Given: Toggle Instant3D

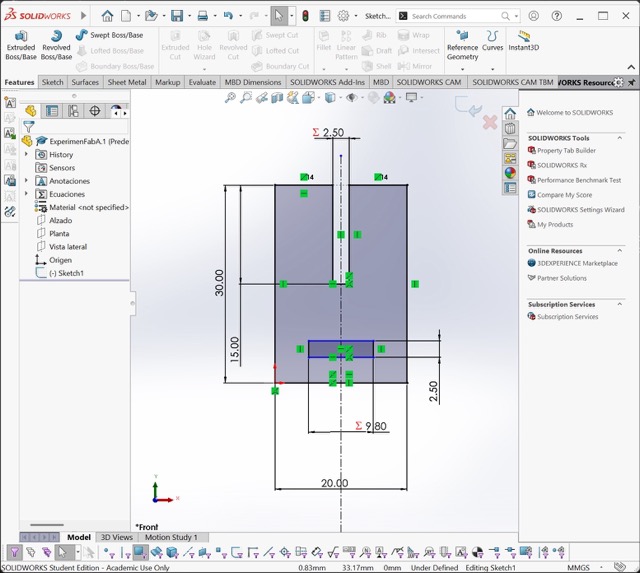Looking at the screenshot, I should point(524,41).
